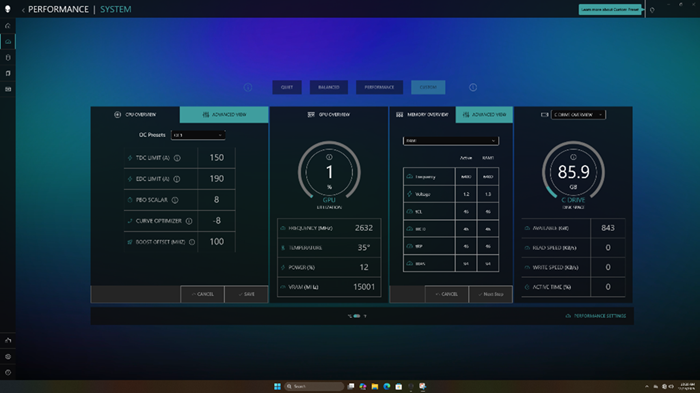Click the GPU Overview header
Viewport: 700px width, 393px height.
pyautogui.click(x=329, y=115)
